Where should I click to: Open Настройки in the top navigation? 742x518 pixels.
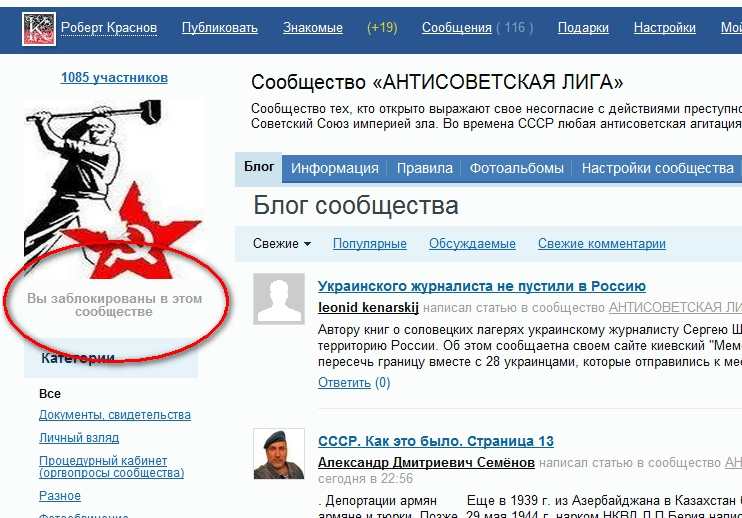664,28
